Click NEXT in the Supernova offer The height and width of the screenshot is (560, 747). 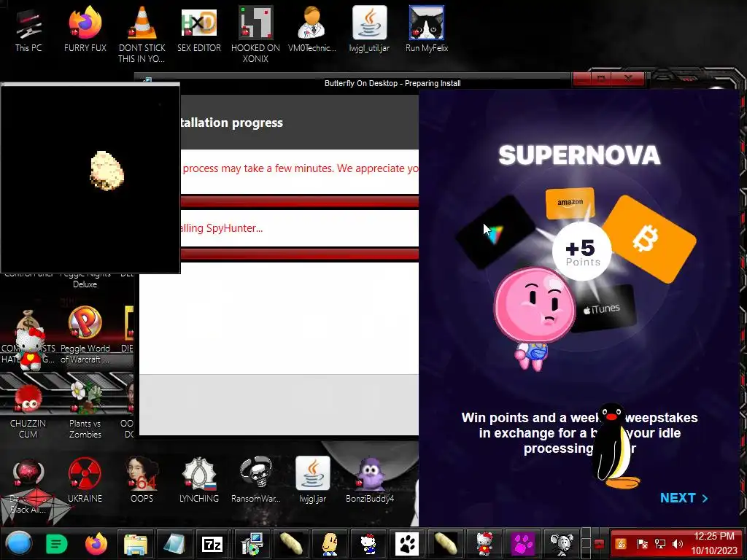click(x=684, y=497)
